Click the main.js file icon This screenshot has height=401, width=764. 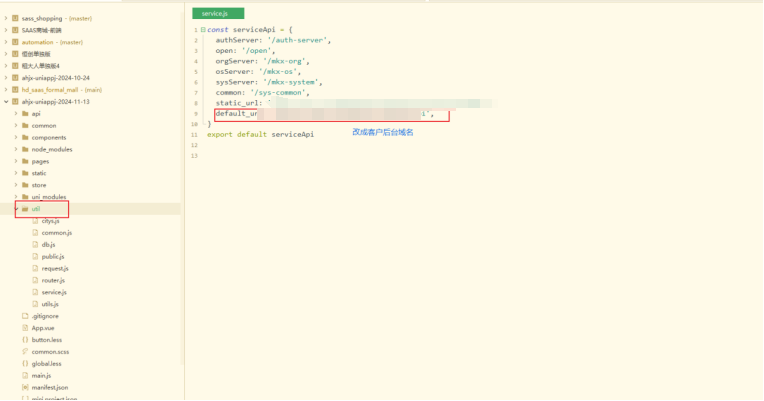point(25,376)
